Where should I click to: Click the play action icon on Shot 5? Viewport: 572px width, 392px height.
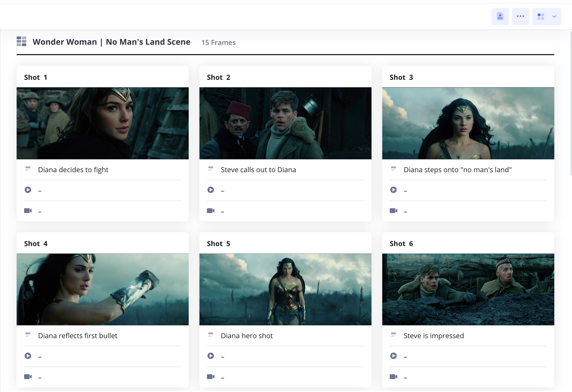[211, 356]
